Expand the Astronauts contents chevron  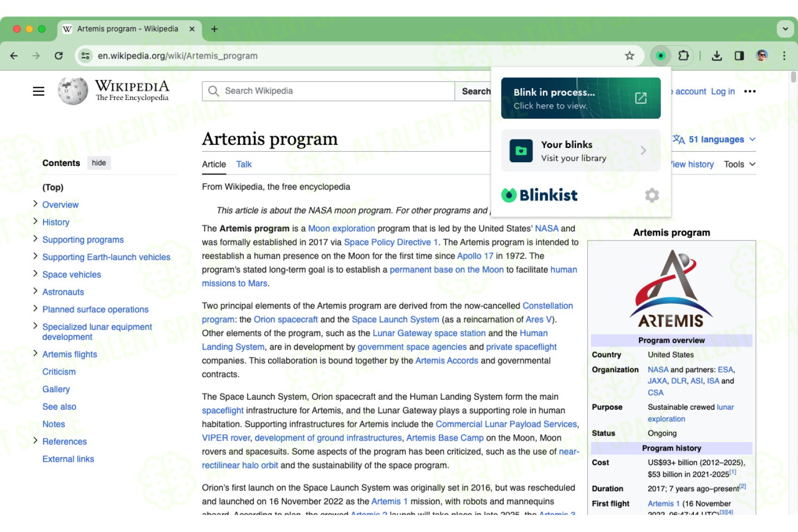click(x=35, y=291)
